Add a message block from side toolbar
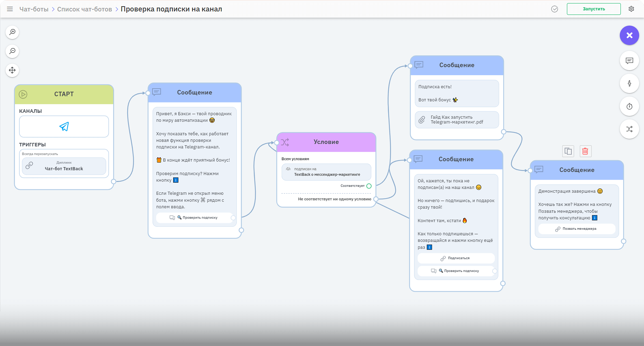644x346 pixels. tap(629, 61)
